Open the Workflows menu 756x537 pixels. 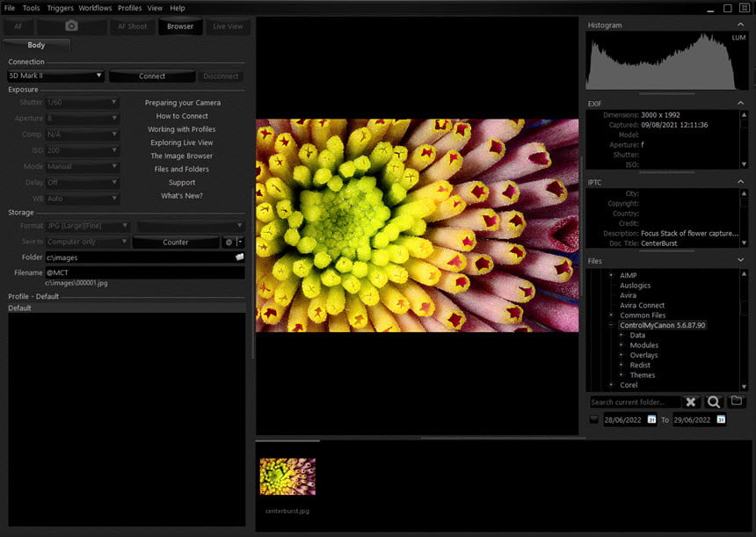pos(95,8)
